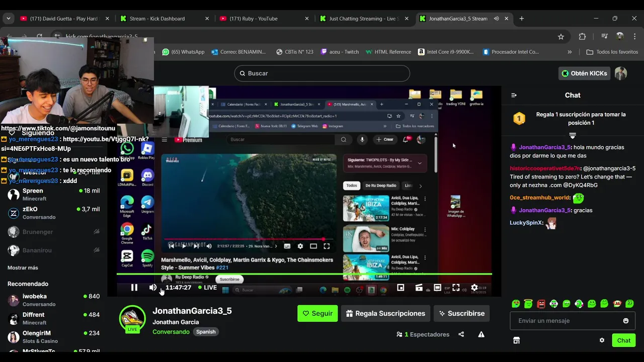Click Mostrar más in the followed list
This screenshot has height=362, width=644.
23,267
